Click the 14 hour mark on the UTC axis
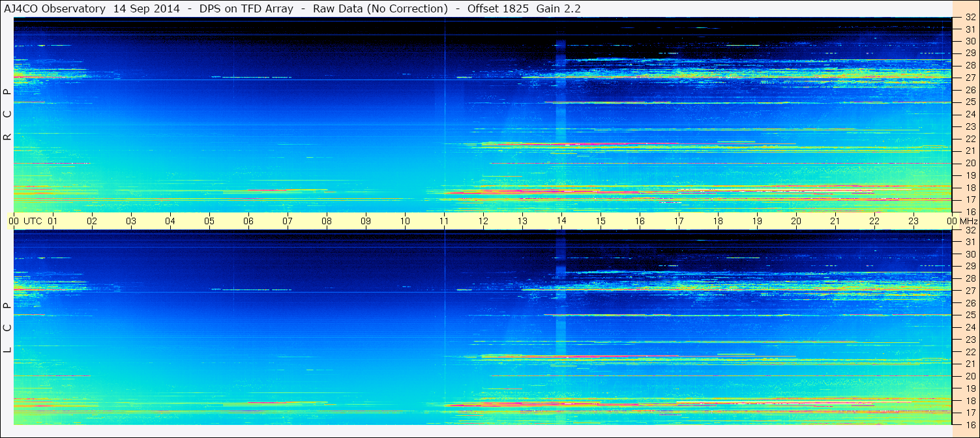 561,221
